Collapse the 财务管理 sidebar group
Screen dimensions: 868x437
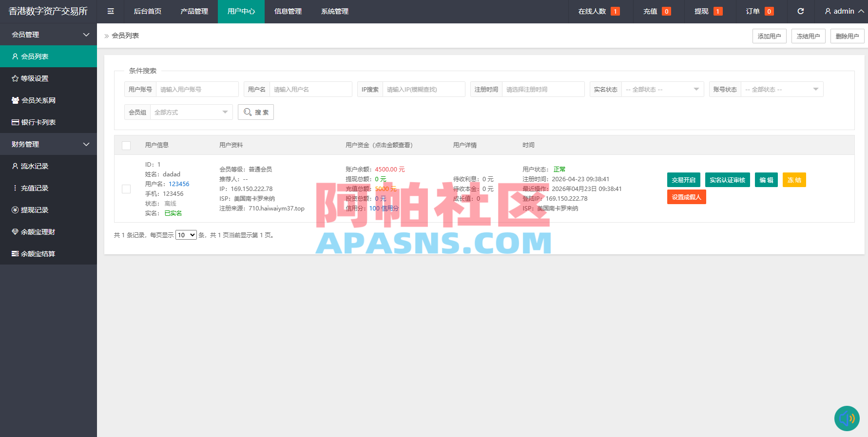click(x=48, y=144)
